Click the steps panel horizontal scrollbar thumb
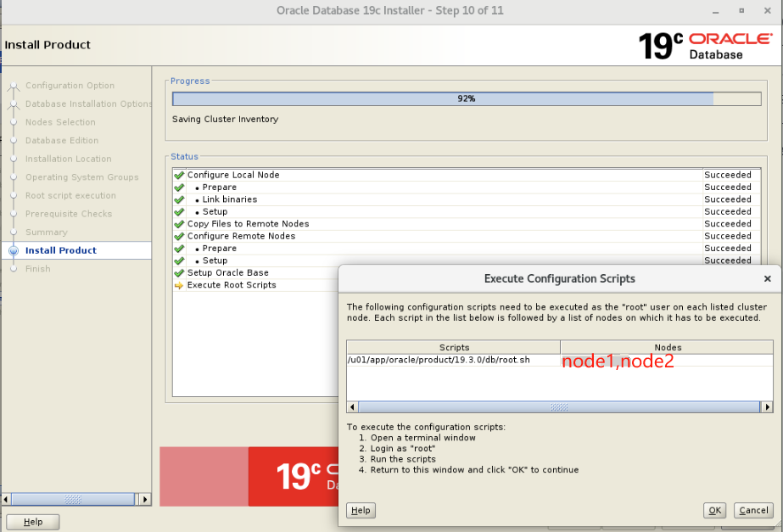This screenshot has width=783, height=532. coord(73,499)
